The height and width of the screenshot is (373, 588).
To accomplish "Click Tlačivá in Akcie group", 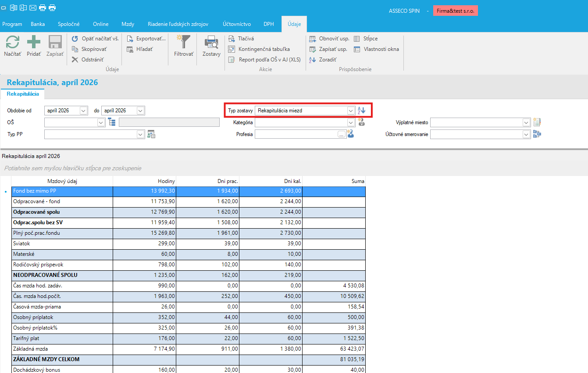I will 241,39.
